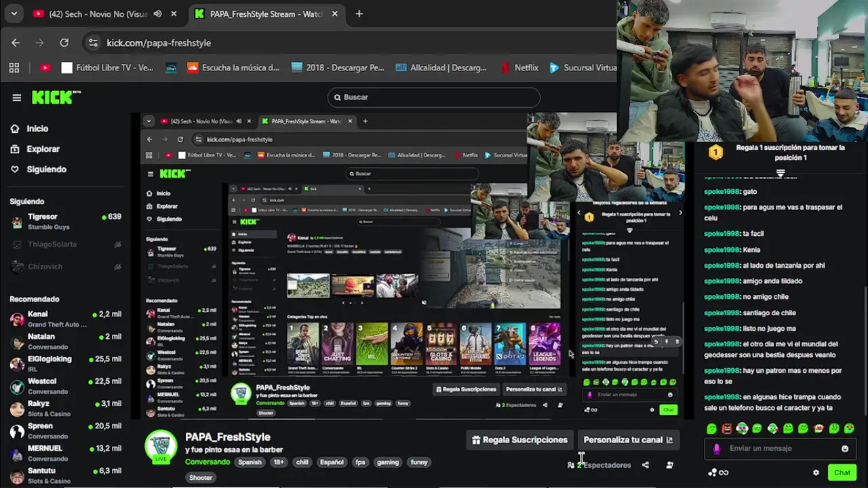Click the Shooter tag

[201, 478]
